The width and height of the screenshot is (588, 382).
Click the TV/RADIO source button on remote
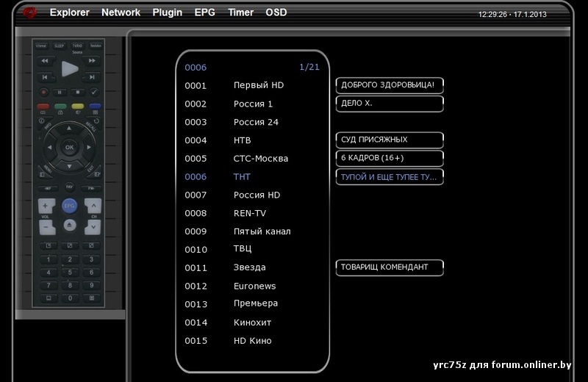point(77,46)
